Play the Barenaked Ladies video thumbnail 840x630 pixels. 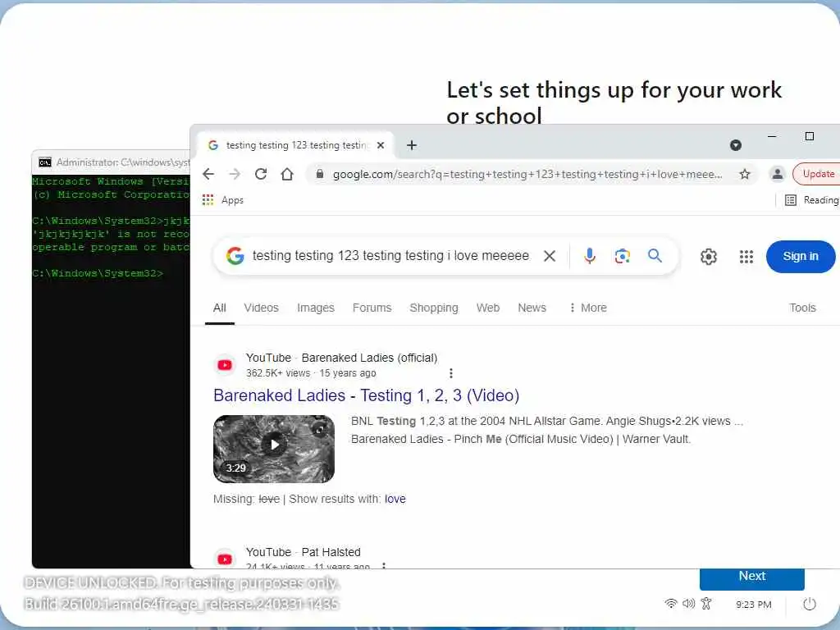point(274,449)
